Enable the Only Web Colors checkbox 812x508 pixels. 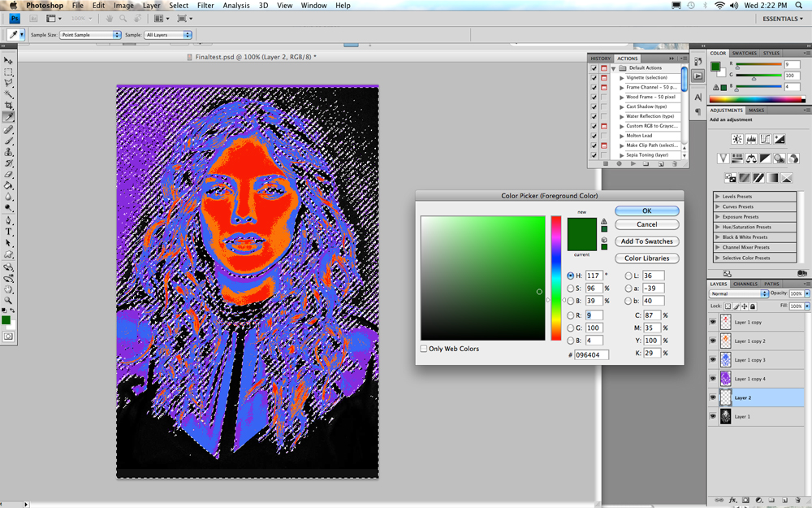[424, 349]
